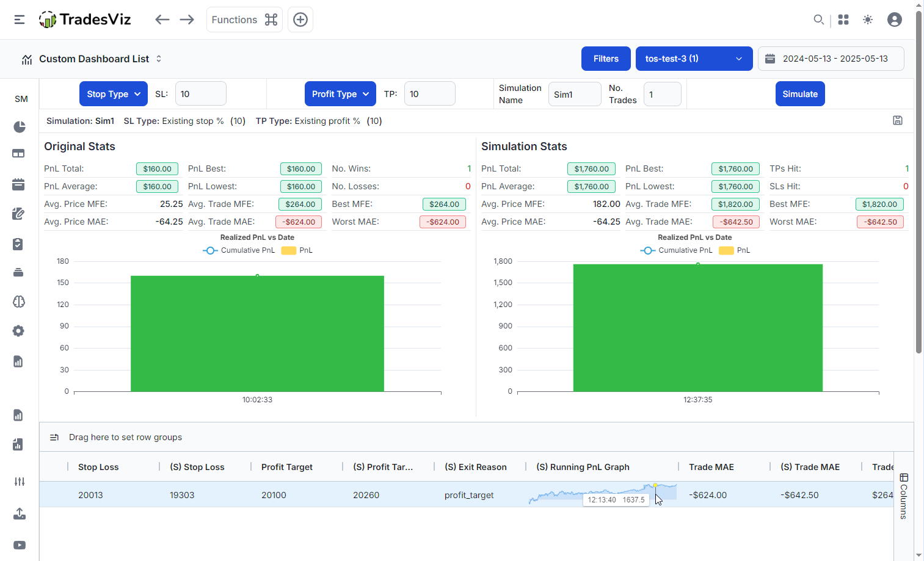This screenshot has width=924, height=561.
Task: Open the tos-test-3 (1) account dropdown
Action: click(x=694, y=59)
